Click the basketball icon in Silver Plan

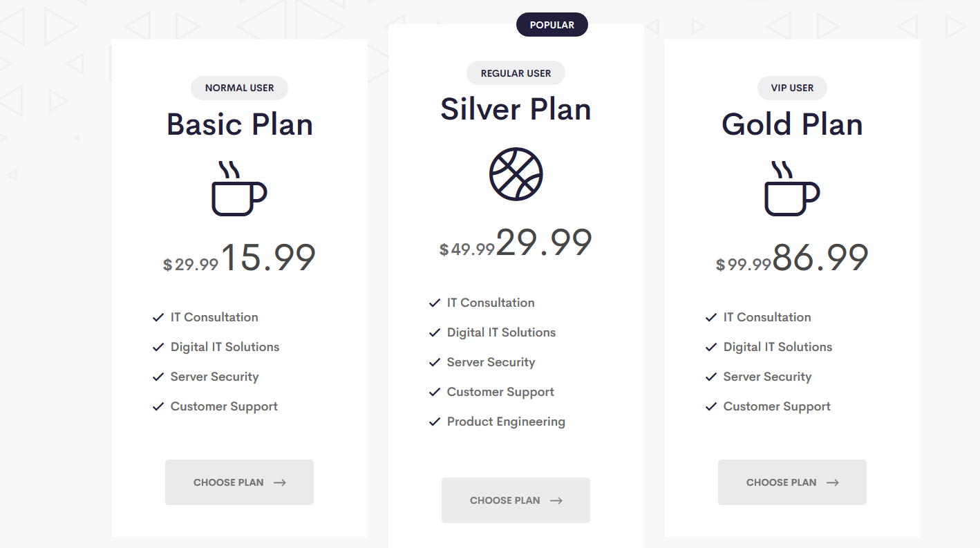click(x=516, y=174)
